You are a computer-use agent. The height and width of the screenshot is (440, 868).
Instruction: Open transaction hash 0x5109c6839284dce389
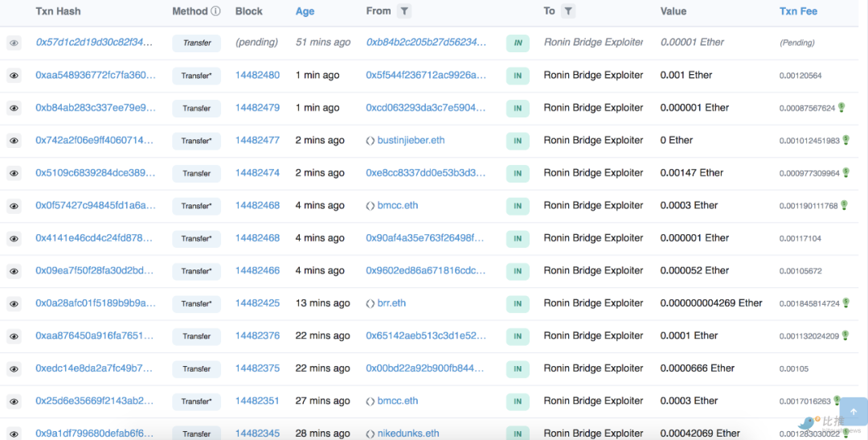tap(95, 173)
